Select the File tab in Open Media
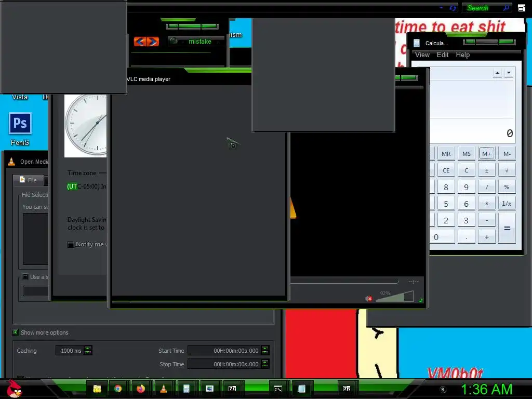Image resolution: width=532 pixels, height=399 pixels. [x=29, y=180]
